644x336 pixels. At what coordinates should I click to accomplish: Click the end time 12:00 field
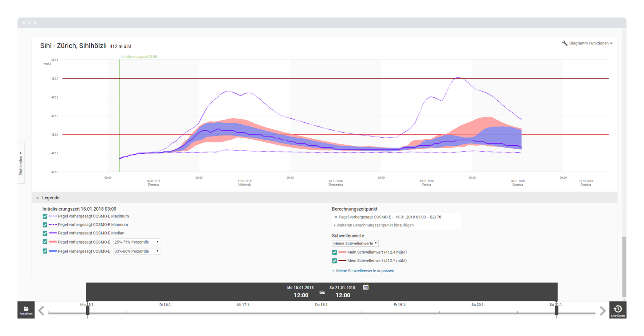coord(343,296)
